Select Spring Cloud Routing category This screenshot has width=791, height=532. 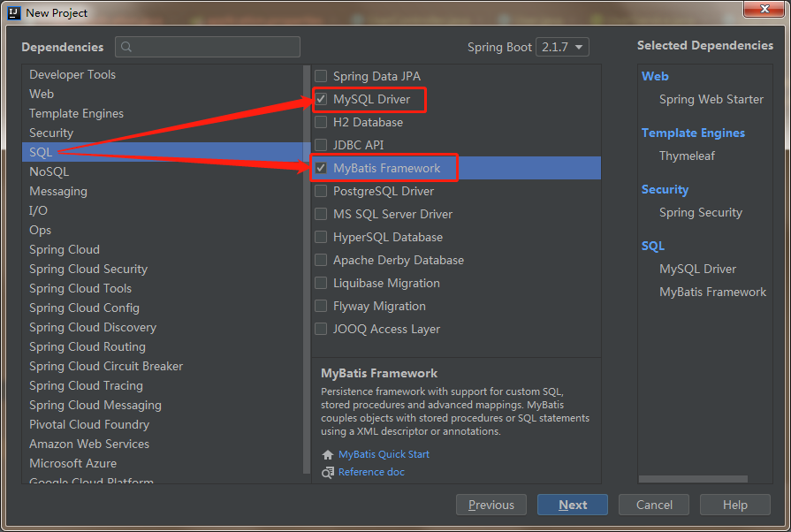point(163,347)
